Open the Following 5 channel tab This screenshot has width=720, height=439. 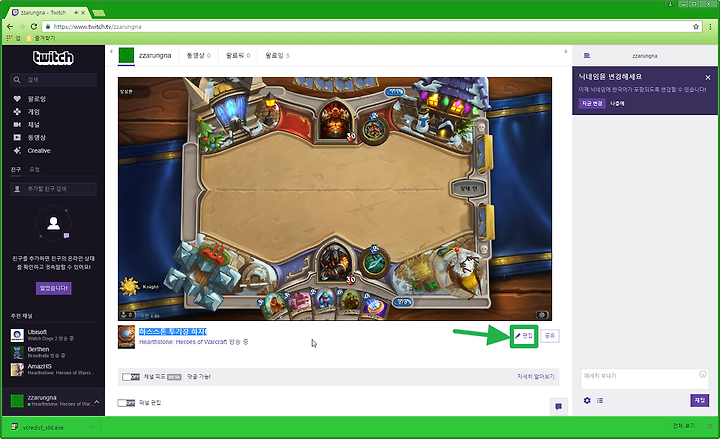(x=277, y=56)
